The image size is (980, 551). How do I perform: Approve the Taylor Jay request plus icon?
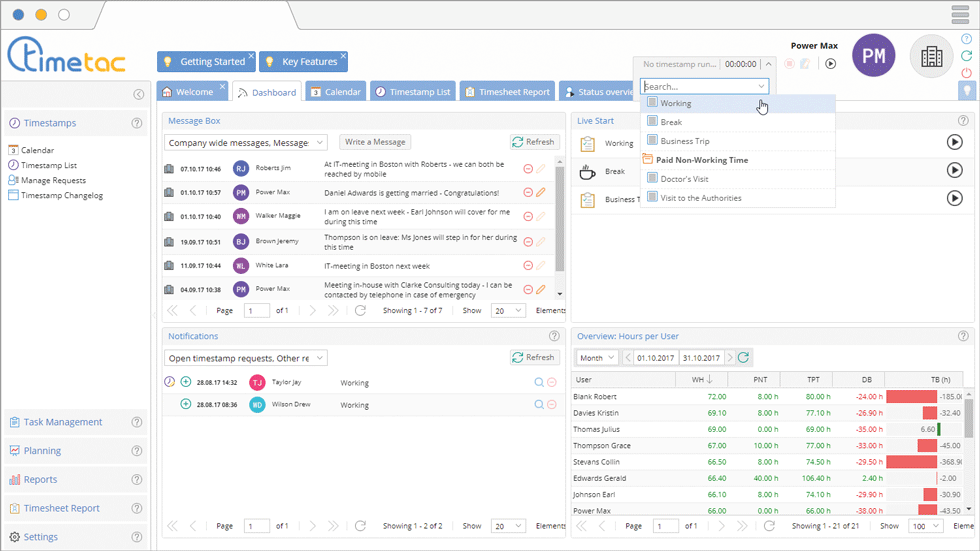point(186,382)
